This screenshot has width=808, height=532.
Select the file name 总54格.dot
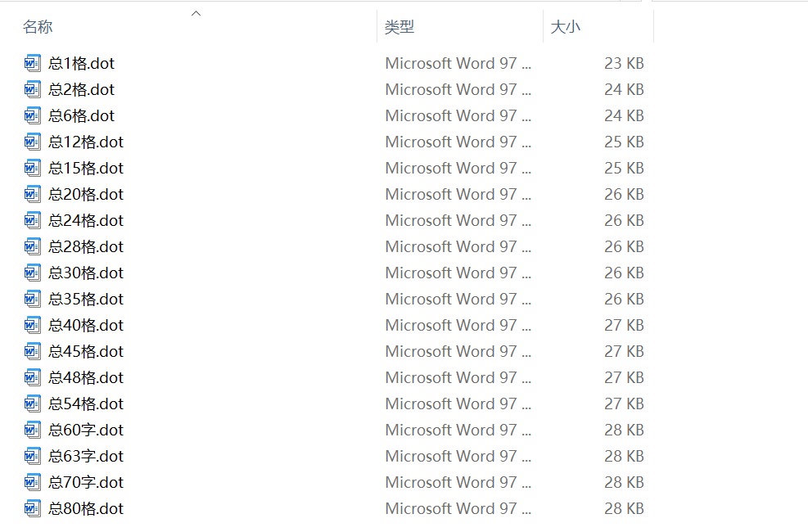coord(86,404)
